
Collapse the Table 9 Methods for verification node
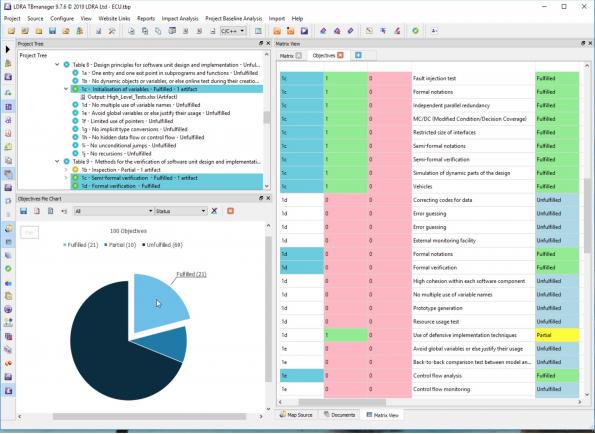coord(57,162)
